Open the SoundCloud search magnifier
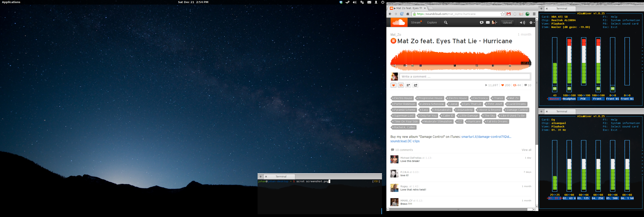This screenshot has height=217, width=644. (445, 23)
